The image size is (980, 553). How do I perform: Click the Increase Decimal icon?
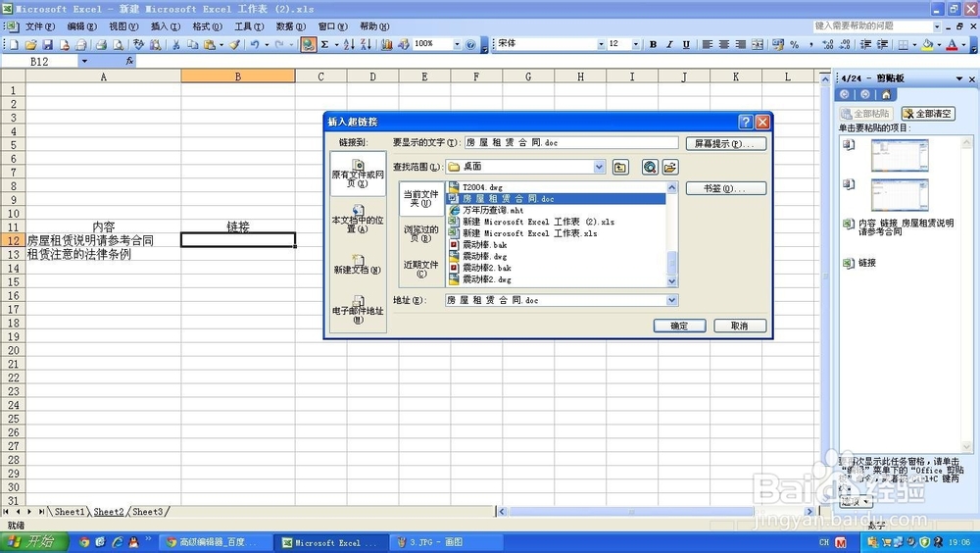click(828, 44)
